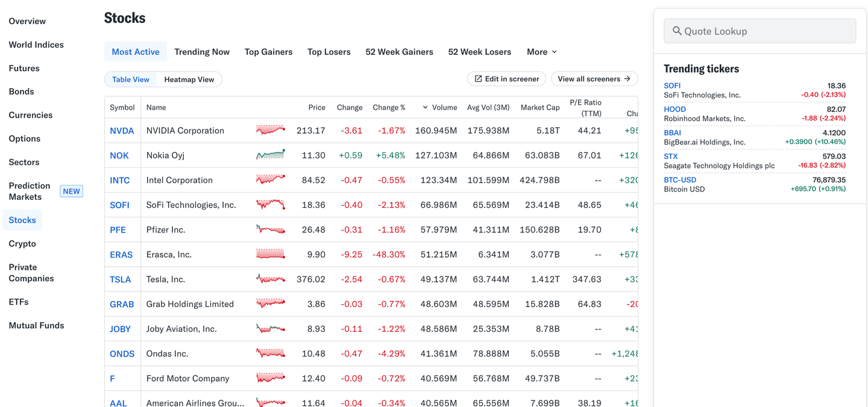
Task: Click the arrow icon in View all screeners
Action: tap(627, 79)
